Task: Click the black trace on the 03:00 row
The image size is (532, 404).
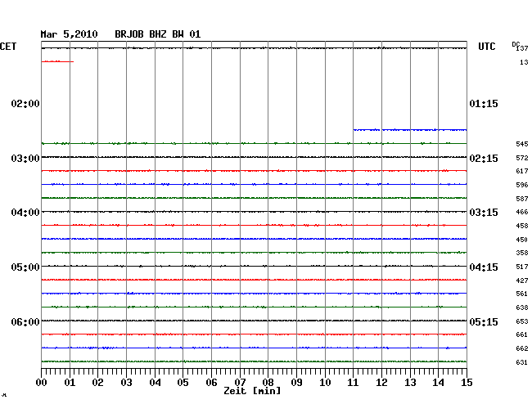Action: [x=254, y=157]
